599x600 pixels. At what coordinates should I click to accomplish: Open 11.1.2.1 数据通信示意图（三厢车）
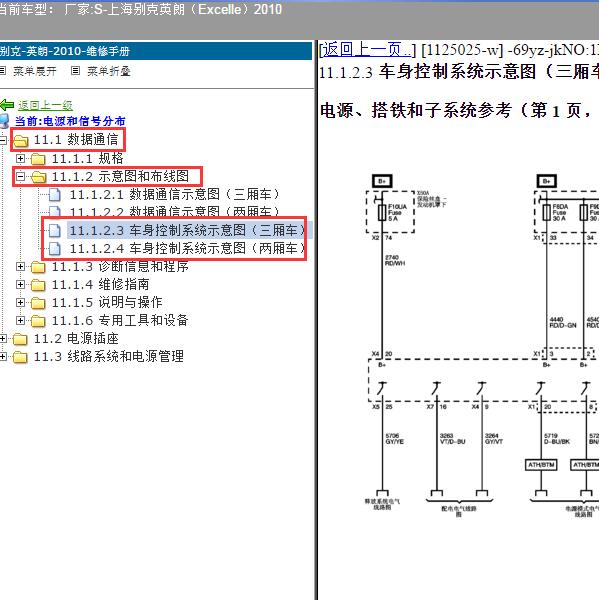[x=175, y=194]
